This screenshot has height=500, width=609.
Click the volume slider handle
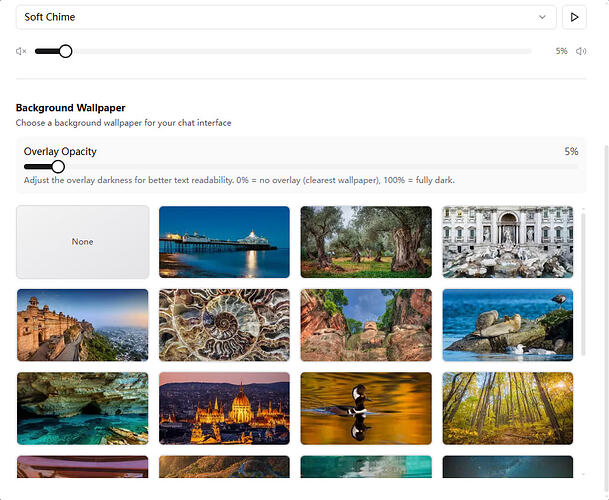click(65, 51)
